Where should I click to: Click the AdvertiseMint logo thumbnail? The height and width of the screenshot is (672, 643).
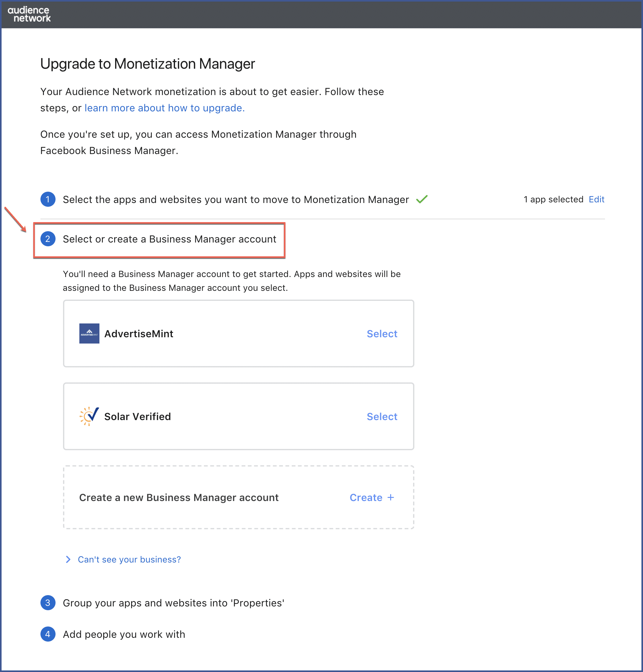pos(89,333)
